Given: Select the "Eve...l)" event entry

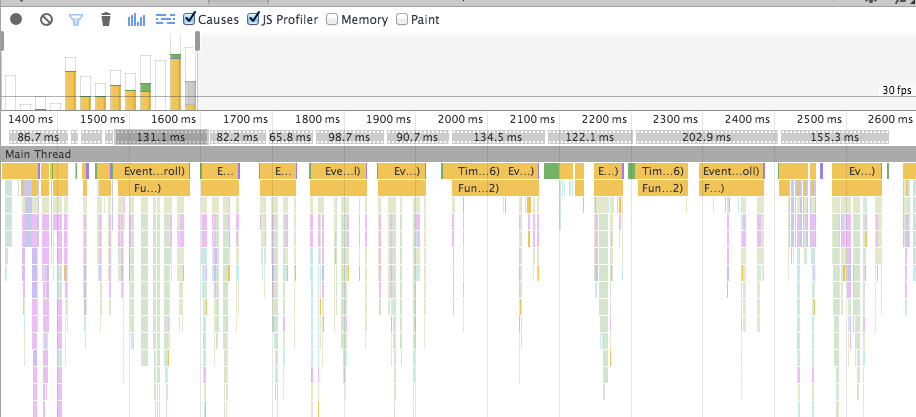Looking at the screenshot, I should [339, 171].
